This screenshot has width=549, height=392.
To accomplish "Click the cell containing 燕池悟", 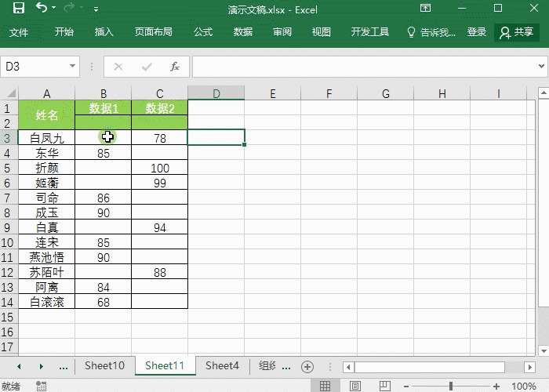I will coord(46,257).
